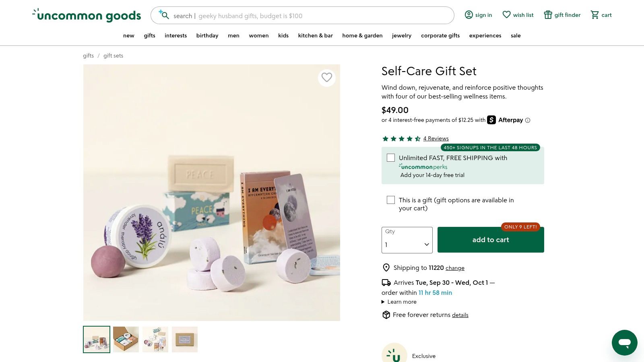
Task: Click the heart icon on product image
Action: tap(327, 77)
